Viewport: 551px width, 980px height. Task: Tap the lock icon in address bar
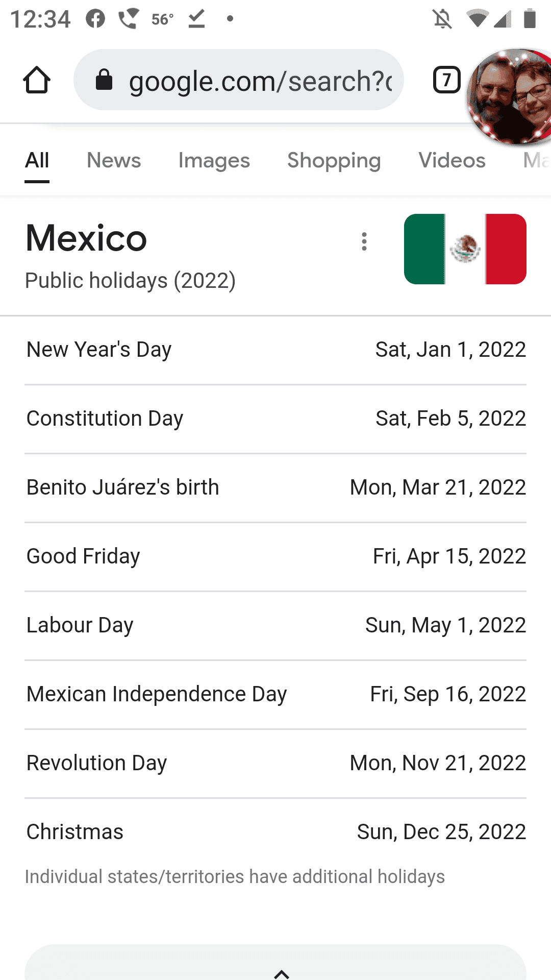click(104, 80)
